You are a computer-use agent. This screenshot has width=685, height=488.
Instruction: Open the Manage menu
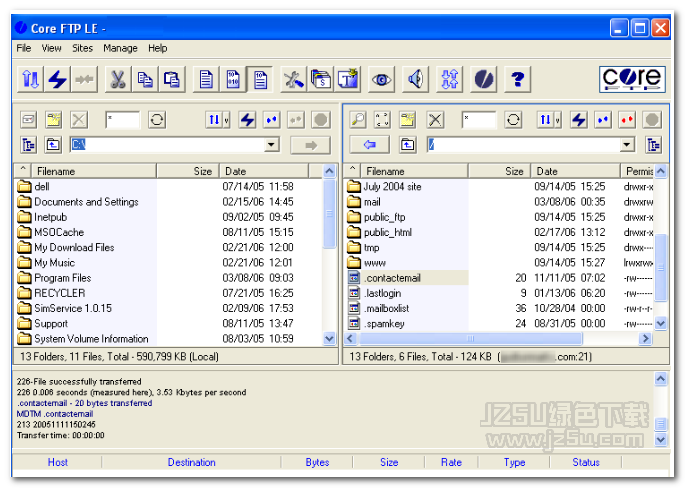point(120,48)
